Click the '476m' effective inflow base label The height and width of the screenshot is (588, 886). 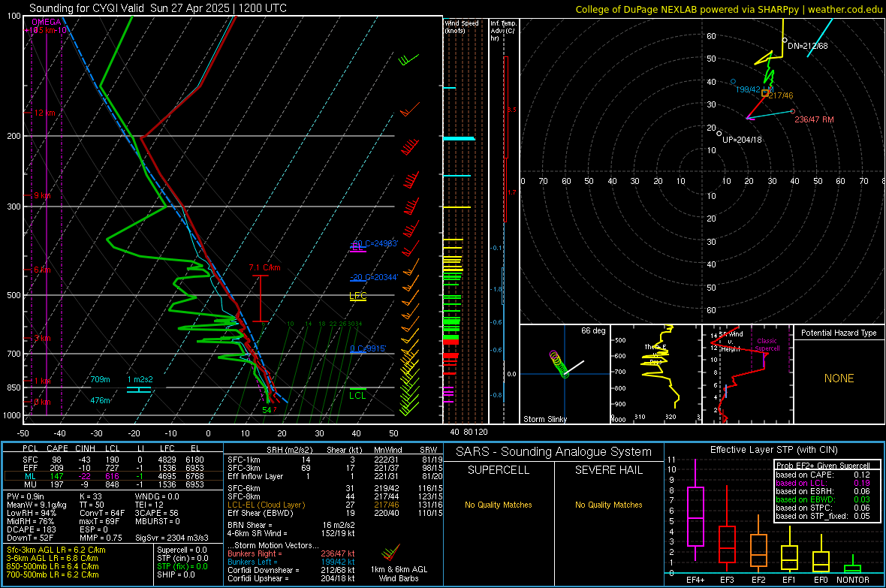(x=100, y=400)
